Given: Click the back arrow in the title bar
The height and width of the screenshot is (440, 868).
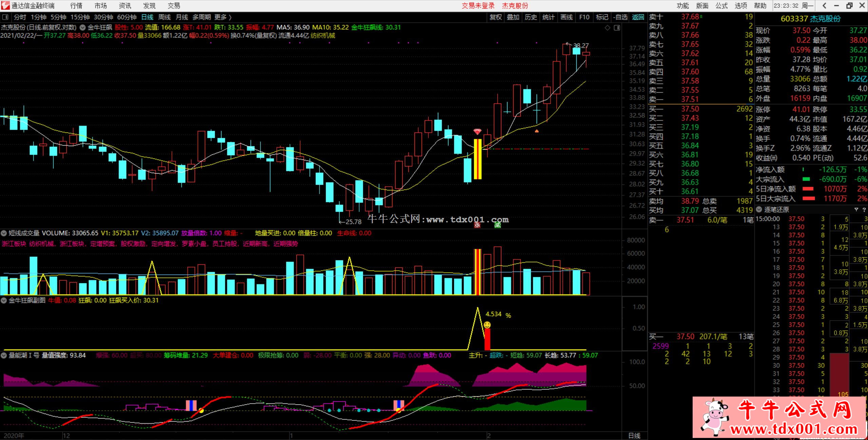Looking at the screenshot, I should tap(824, 5).
